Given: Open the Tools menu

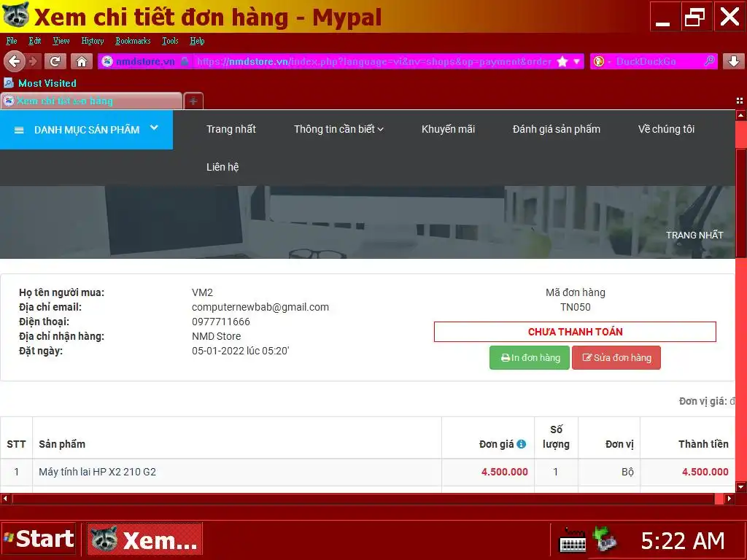Looking at the screenshot, I should click(170, 41).
